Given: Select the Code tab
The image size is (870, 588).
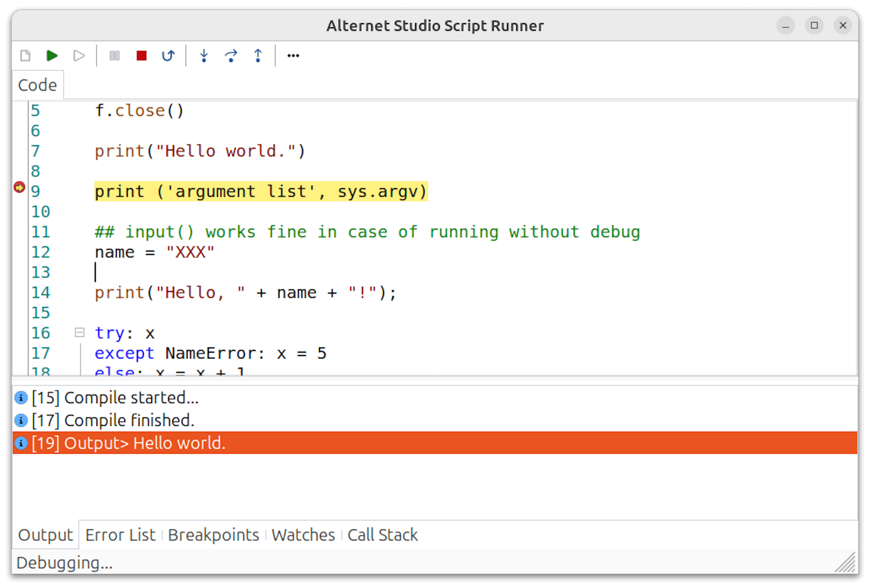Looking at the screenshot, I should click(x=38, y=85).
